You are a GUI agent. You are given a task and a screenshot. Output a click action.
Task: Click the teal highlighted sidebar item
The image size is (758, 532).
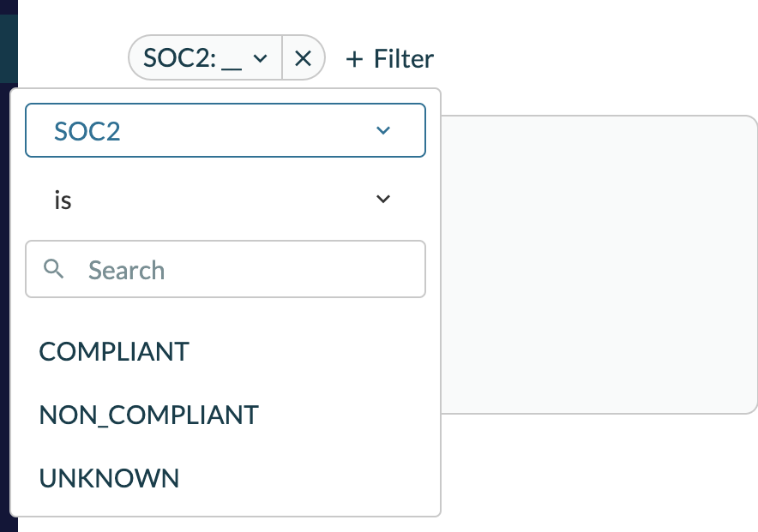[9, 48]
